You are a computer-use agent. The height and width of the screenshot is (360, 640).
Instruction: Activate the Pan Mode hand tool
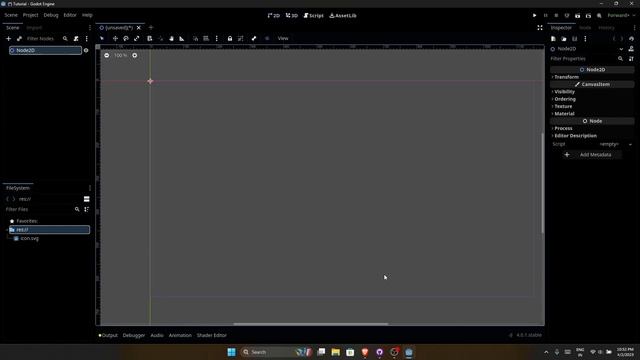[x=171, y=38]
